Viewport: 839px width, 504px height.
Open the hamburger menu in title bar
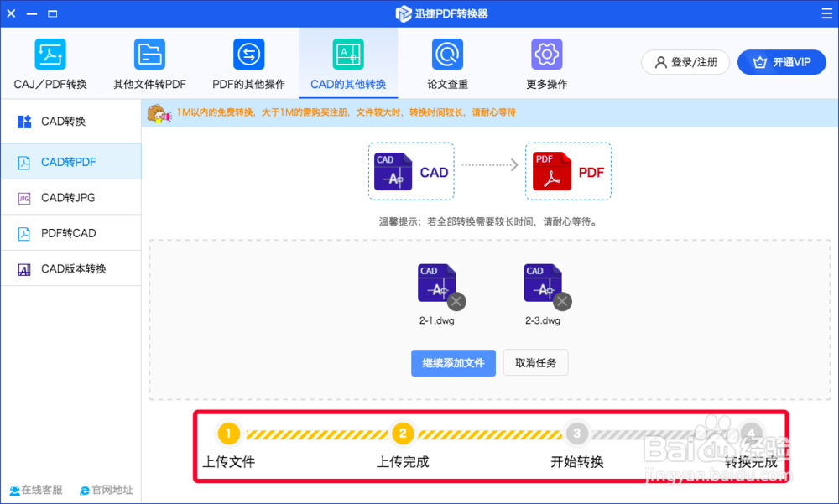click(x=826, y=13)
